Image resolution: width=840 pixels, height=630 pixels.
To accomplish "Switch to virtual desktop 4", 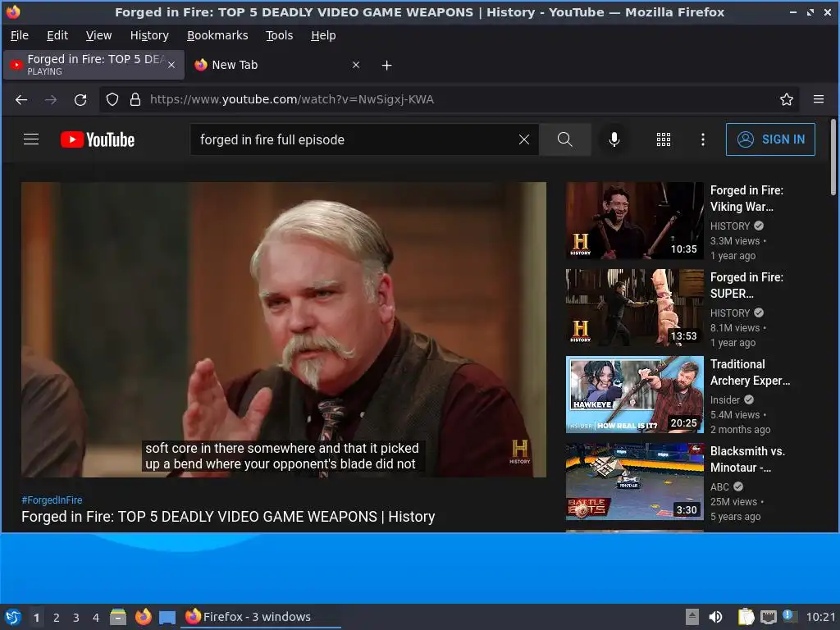I will pyautogui.click(x=96, y=618).
